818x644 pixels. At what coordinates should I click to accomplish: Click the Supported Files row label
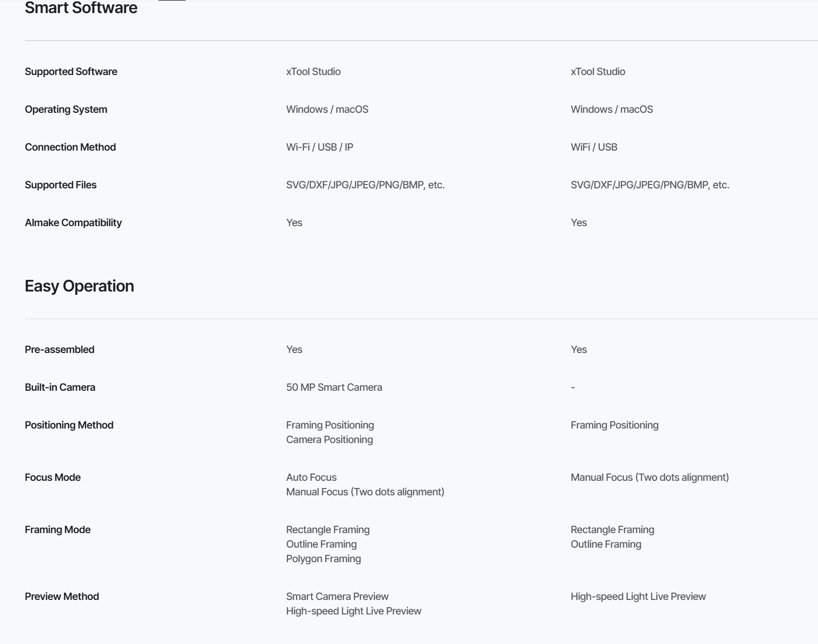61,185
